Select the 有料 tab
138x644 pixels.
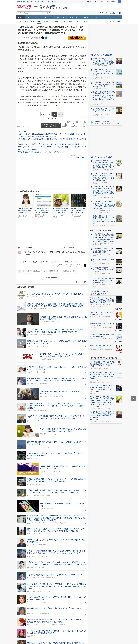point(95,17)
